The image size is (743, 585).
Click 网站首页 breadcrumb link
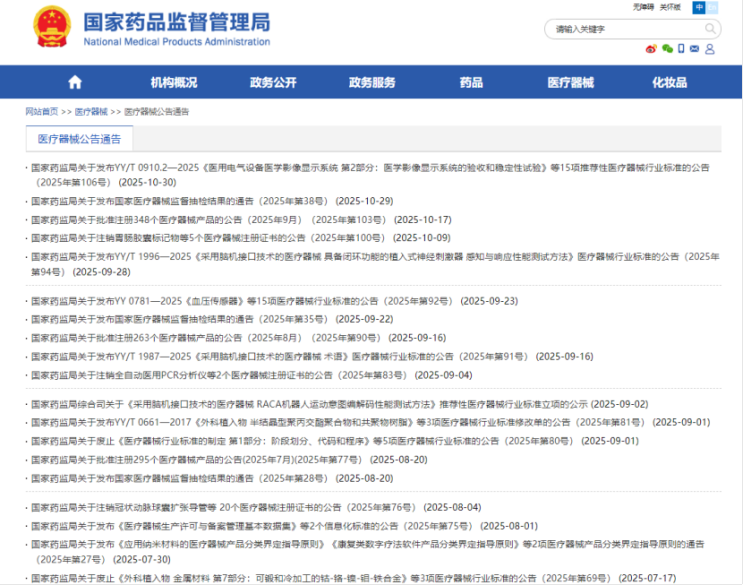42,112
